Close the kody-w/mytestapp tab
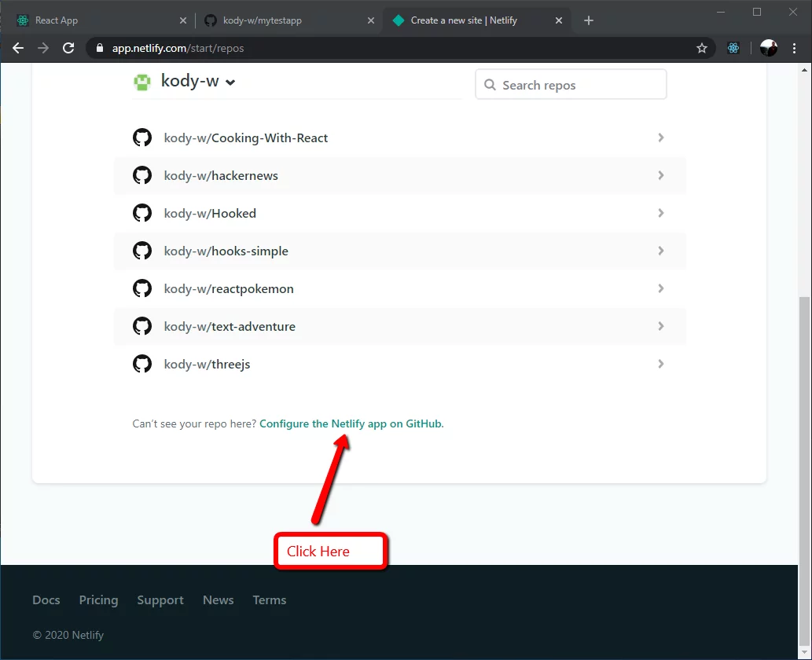This screenshot has height=660, width=812. [371, 20]
